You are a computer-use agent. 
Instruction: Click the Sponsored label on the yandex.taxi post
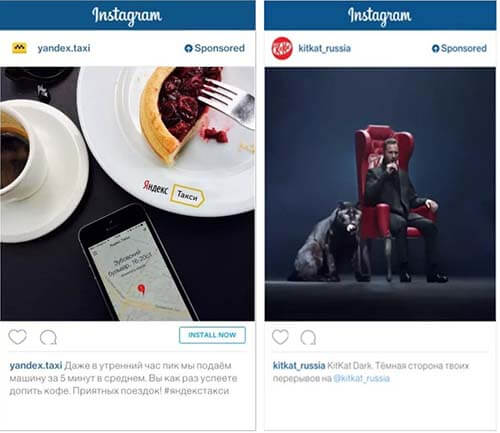tap(220, 48)
